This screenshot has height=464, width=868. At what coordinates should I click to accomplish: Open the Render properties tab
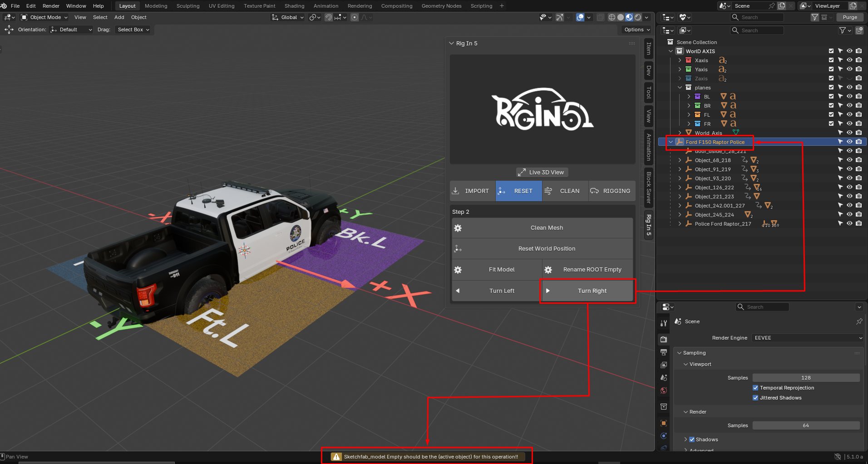click(x=664, y=339)
